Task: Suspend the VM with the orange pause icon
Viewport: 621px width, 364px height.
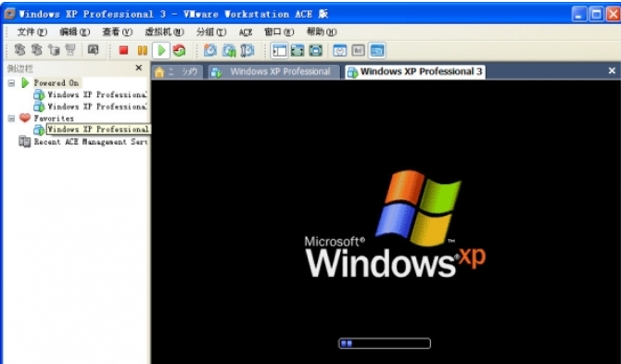Action: [142, 50]
